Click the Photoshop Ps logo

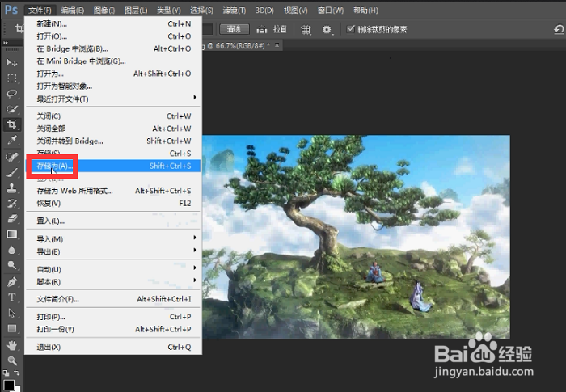11,10
